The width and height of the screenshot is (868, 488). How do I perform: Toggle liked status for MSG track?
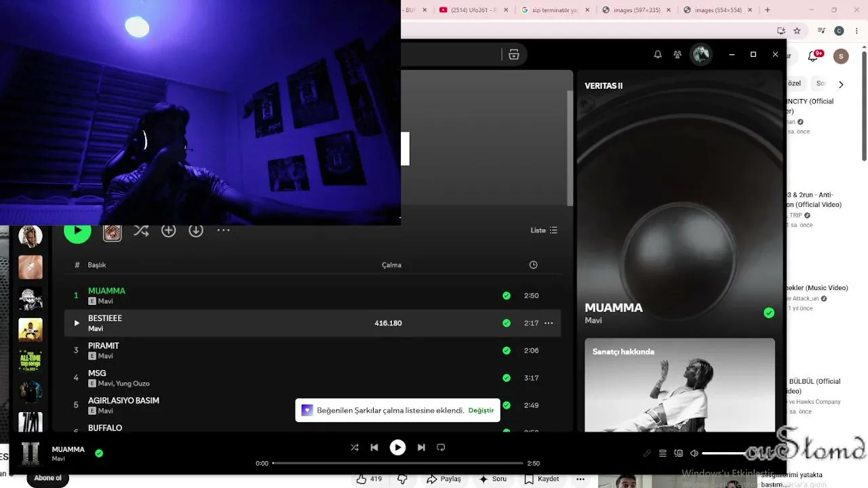[507, 378]
